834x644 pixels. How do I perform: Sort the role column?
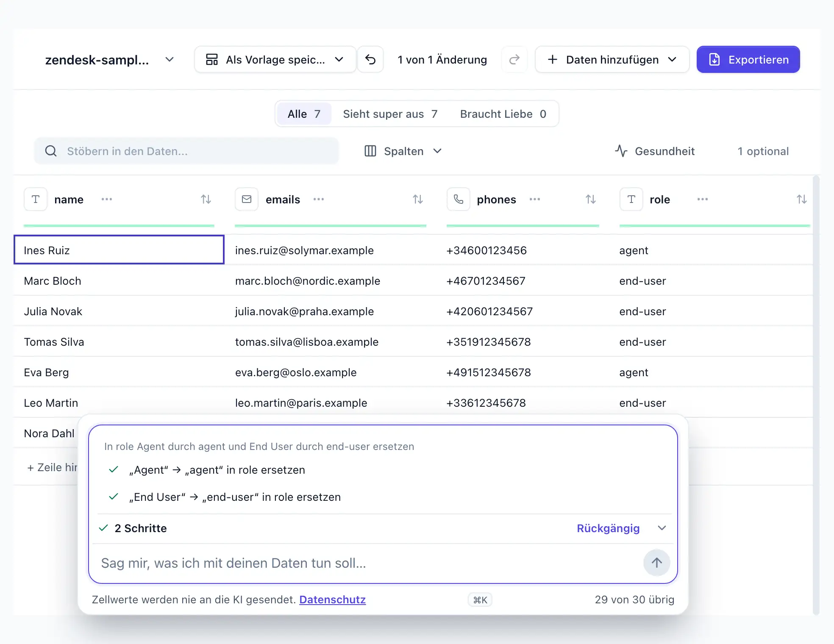(801, 199)
